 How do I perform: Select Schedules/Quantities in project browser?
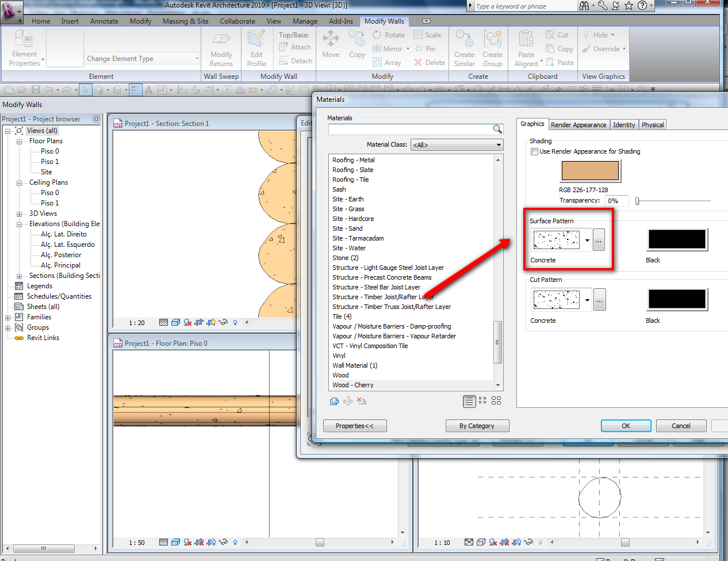coord(59,296)
